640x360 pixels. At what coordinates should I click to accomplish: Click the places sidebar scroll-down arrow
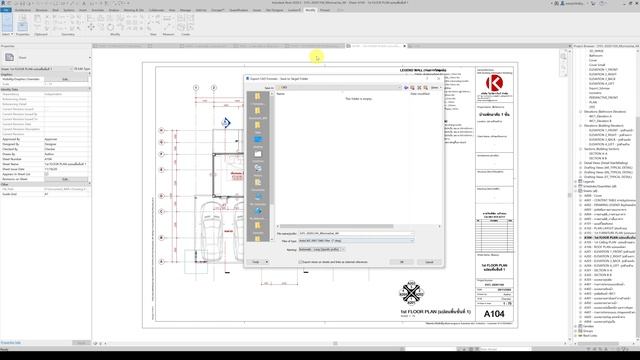click(272, 239)
